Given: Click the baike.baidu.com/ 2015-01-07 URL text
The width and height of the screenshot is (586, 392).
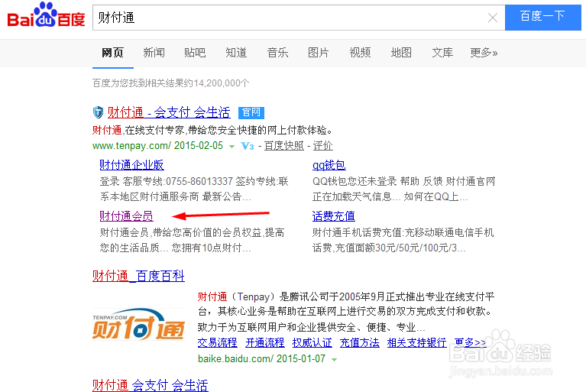Looking at the screenshot, I should click(x=261, y=358).
